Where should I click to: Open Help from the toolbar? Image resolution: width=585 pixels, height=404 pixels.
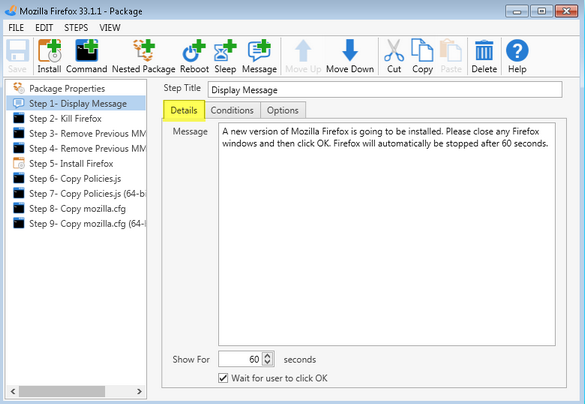click(x=517, y=56)
